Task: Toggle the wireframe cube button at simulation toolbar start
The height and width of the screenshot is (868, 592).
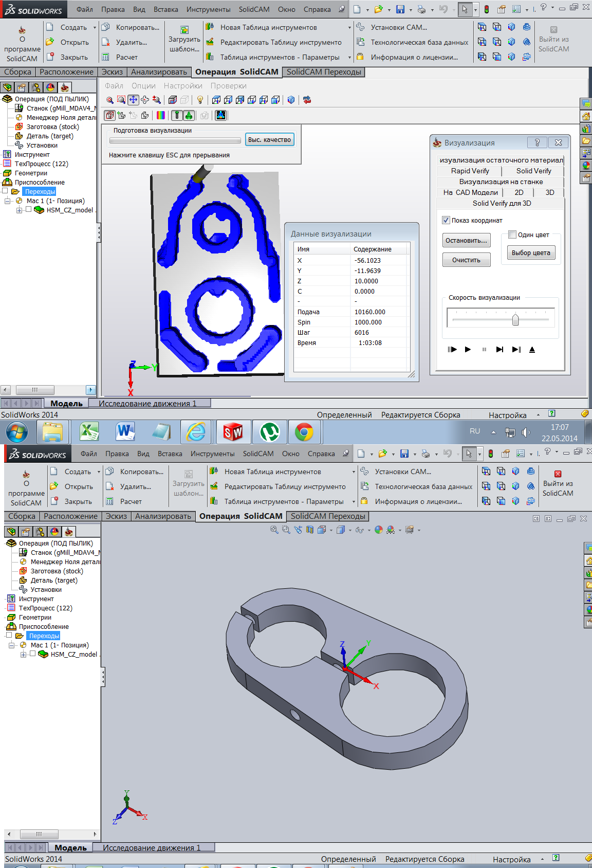Action: [109, 115]
